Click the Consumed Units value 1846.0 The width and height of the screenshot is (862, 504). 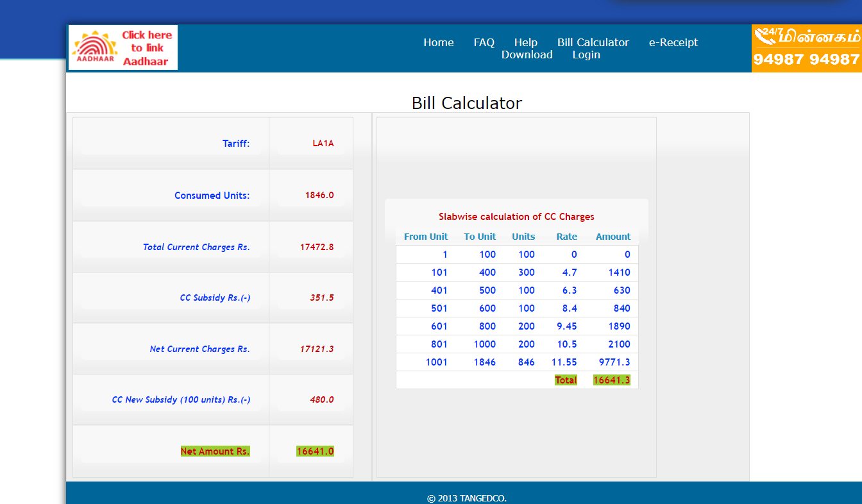pyautogui.click(x=319, y=196)
